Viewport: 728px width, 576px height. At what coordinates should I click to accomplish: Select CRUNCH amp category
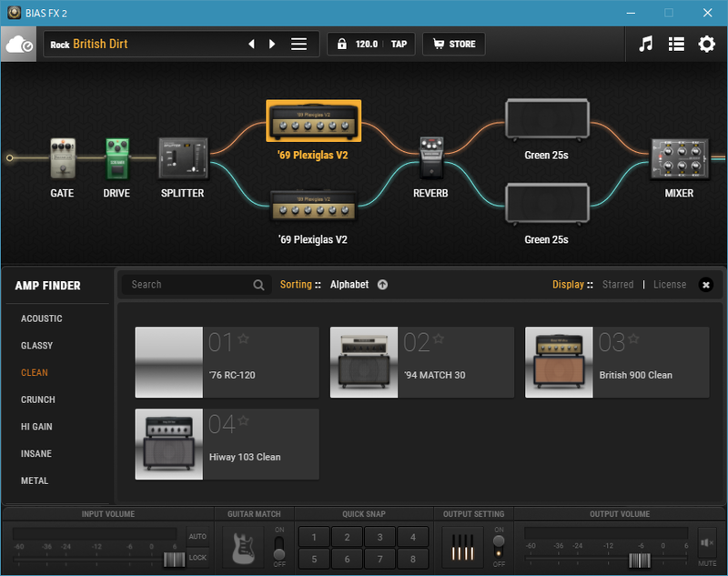pos(37,399)
